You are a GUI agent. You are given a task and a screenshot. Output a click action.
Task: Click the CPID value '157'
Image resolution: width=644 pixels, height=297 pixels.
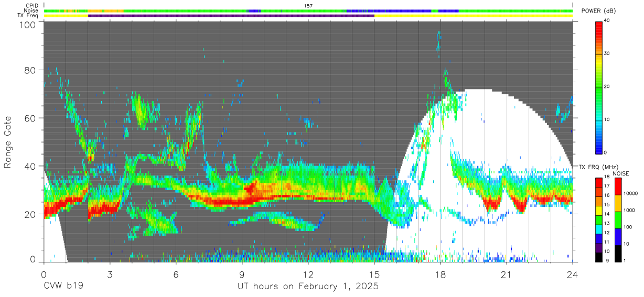pos(308,6)
